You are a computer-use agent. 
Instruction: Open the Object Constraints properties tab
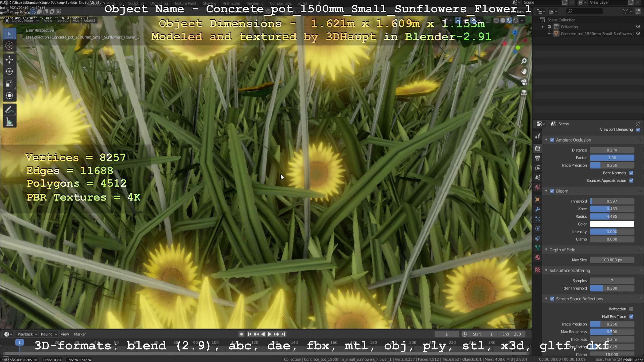(537, 238)
